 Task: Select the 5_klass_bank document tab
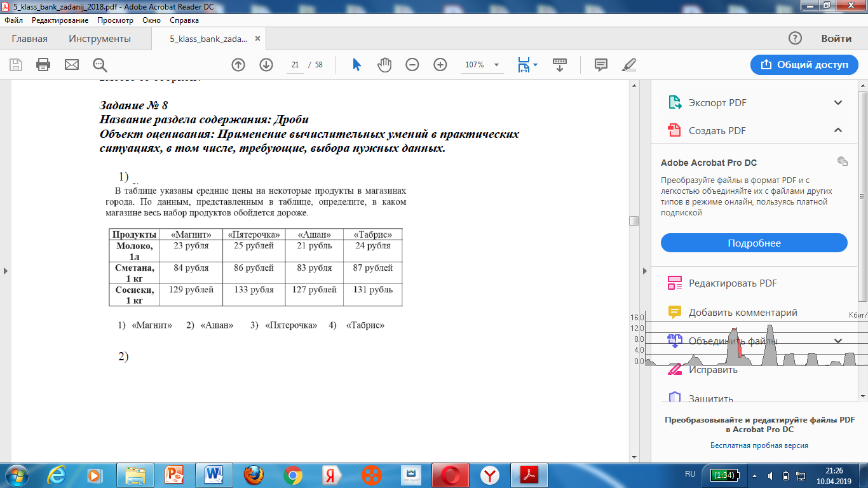(208, 39)
